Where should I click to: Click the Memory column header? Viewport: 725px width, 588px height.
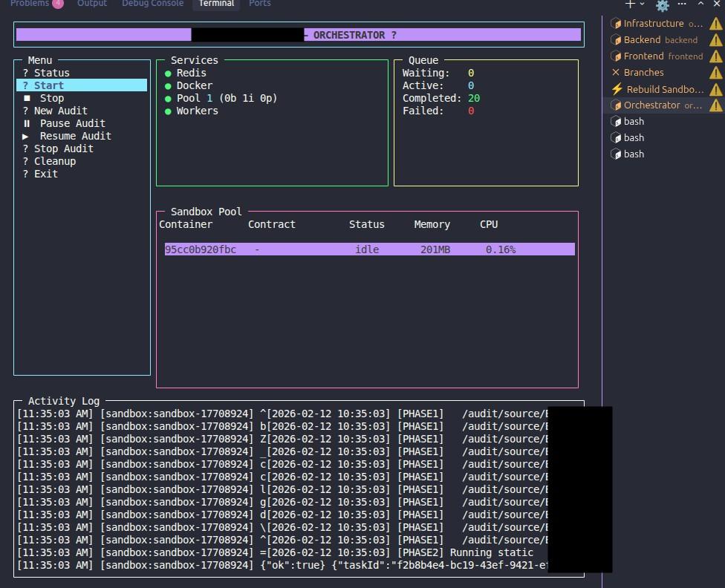pos(432,224)
